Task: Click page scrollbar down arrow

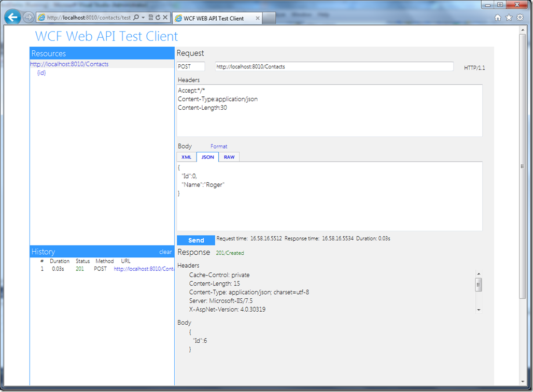Action: (523, 382)
